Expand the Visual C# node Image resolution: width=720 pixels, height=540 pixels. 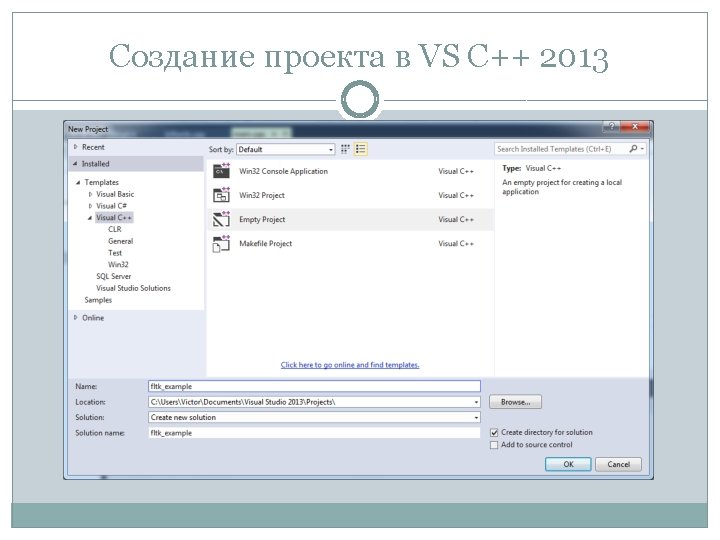[90, 206]
